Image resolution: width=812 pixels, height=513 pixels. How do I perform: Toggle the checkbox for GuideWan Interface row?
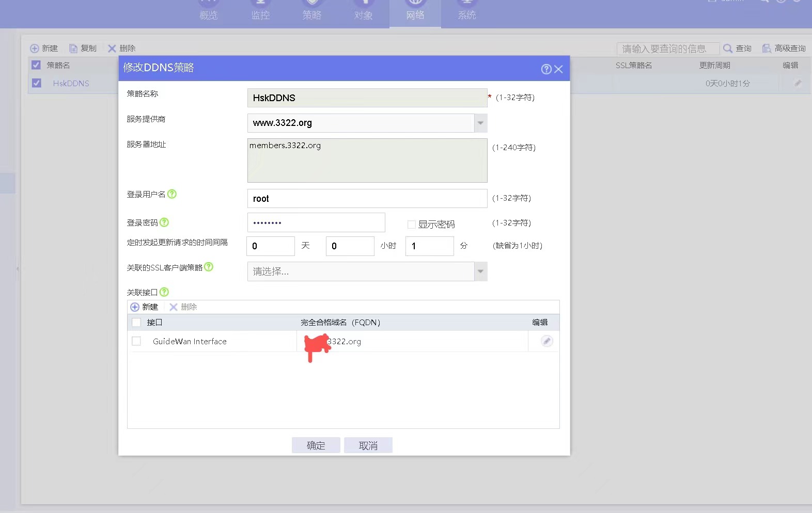136,341
